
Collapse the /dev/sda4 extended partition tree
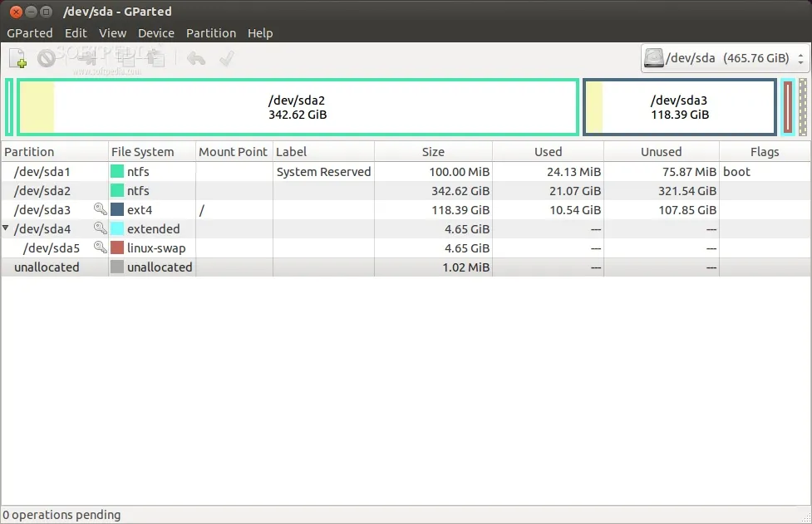pos(7,228)
